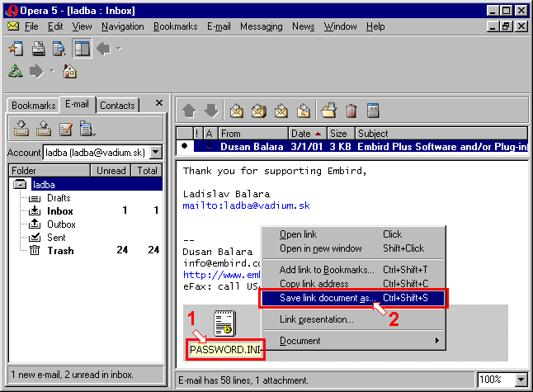
Task: Toggle the hotlist panel icon
Action: [82, 49]
